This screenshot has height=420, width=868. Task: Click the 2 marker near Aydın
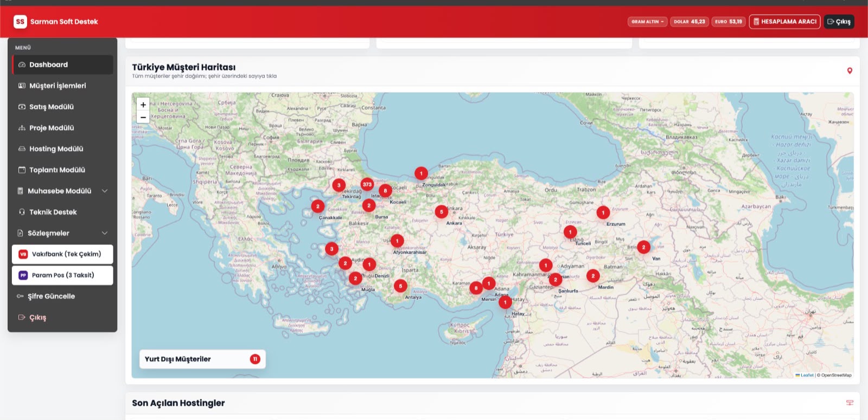(x=345, y=263)
